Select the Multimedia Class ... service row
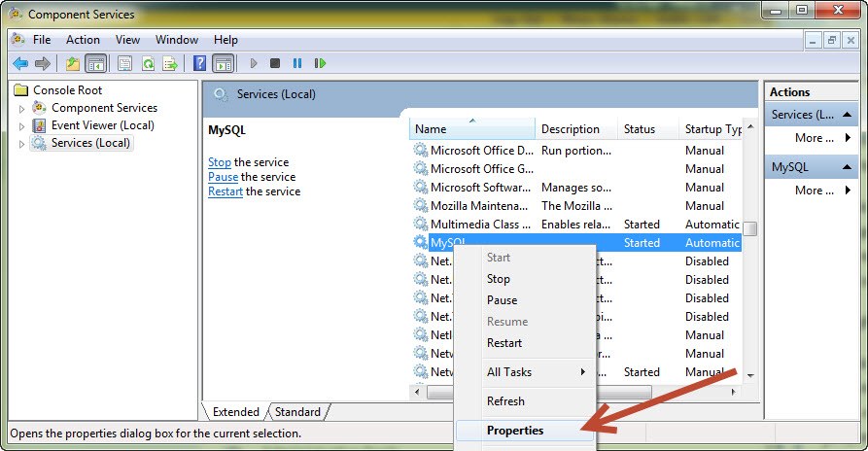 point(576,225)
